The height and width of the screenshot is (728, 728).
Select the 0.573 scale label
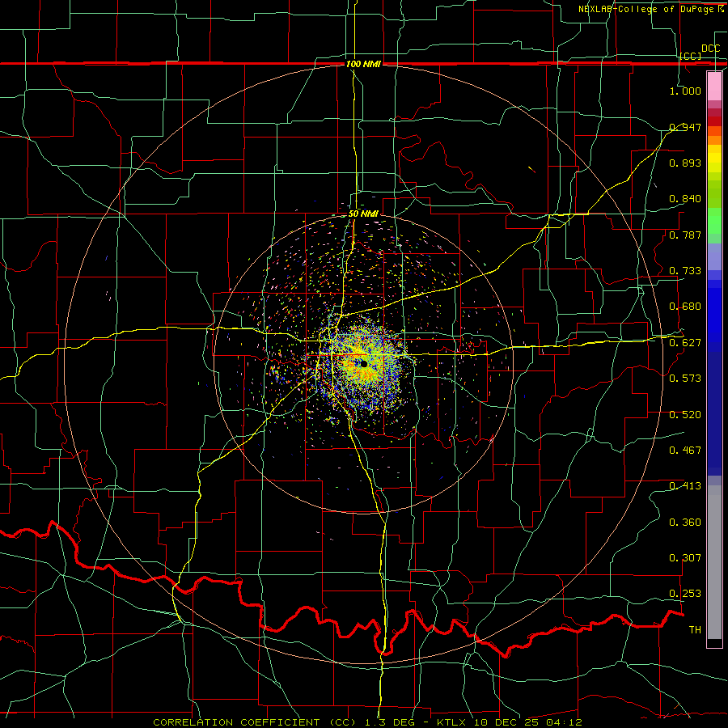pos(685,379)
